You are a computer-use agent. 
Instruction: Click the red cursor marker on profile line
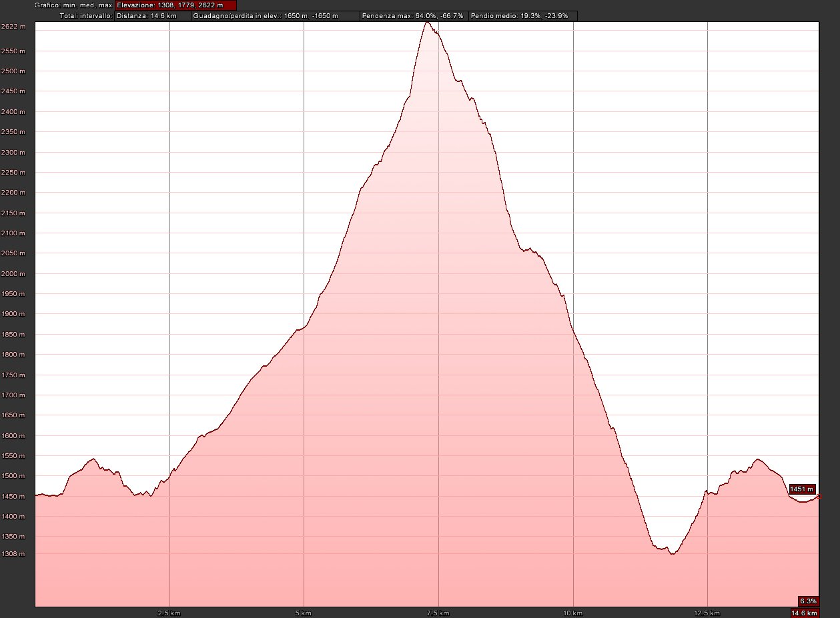[x=818, y=496]
